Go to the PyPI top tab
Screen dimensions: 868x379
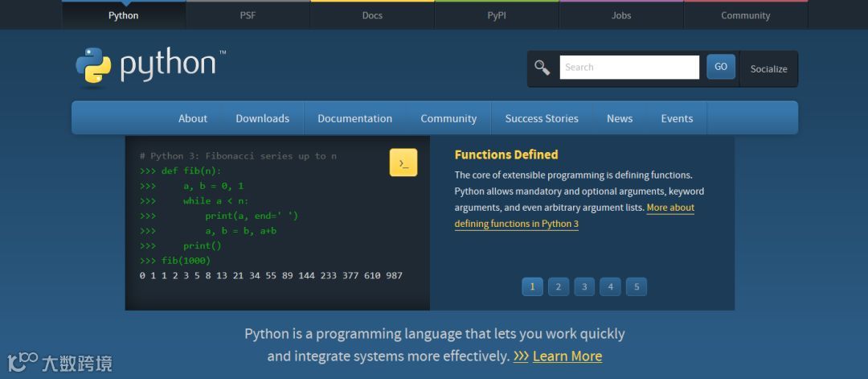pyautogui.click(x=497, y=15)
